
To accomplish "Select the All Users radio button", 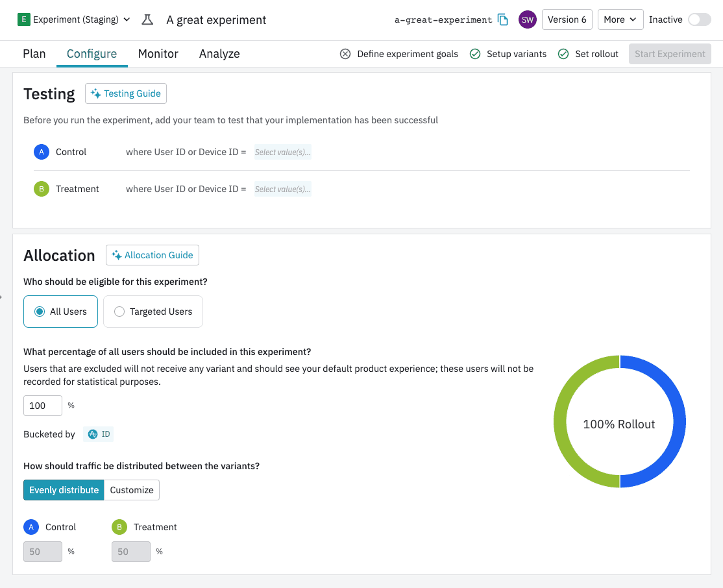I will pyautogui.click(x=39, y=312).
